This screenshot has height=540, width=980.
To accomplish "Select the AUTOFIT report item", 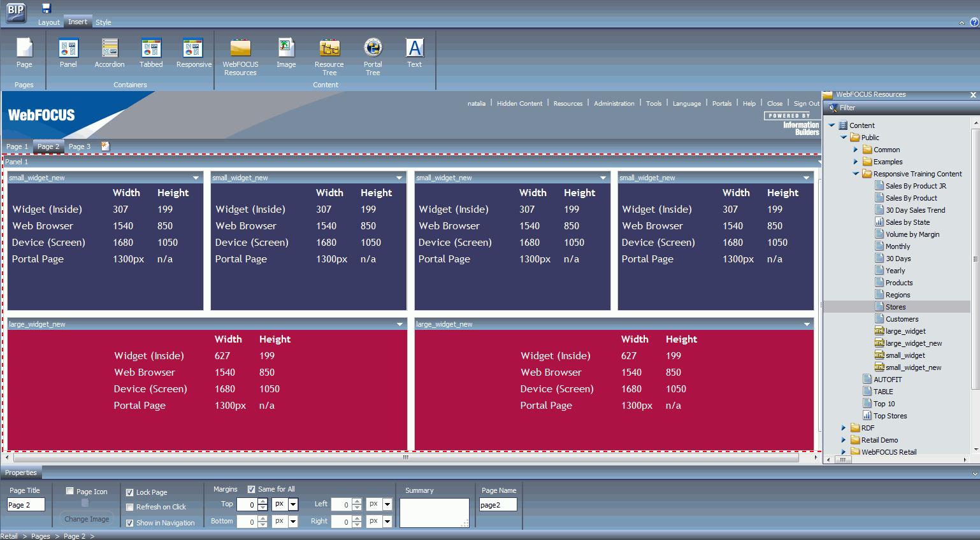I will 887,380.
